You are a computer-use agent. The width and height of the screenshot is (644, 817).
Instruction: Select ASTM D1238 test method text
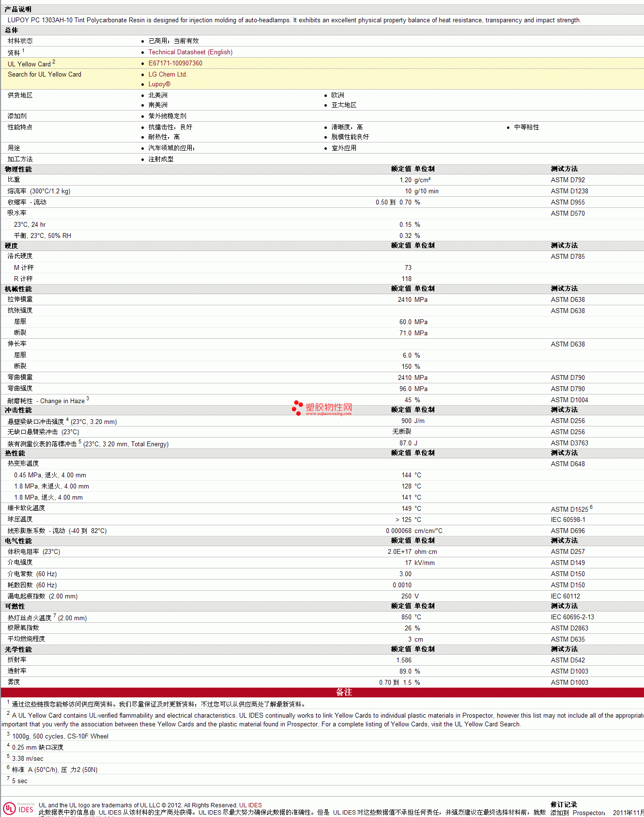[569, 191]
